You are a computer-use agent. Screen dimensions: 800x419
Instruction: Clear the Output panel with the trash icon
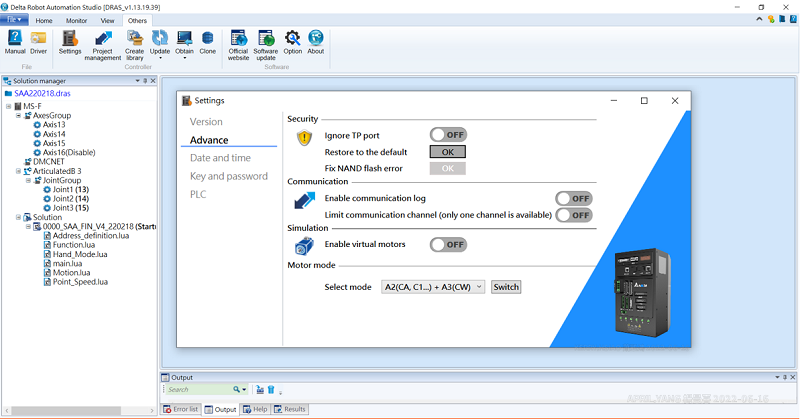point(271,389)
